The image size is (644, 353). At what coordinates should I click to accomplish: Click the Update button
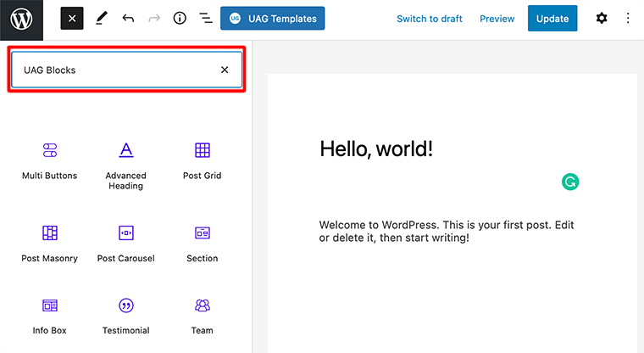pos(552,19)
